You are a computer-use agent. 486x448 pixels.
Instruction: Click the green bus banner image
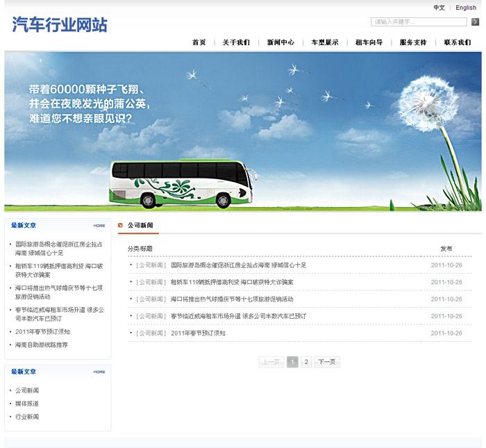pyautogui.click(x=183, y=183)
